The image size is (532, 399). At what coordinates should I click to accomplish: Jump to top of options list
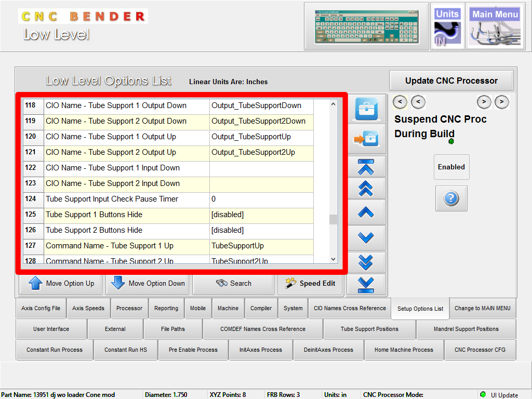366,167
